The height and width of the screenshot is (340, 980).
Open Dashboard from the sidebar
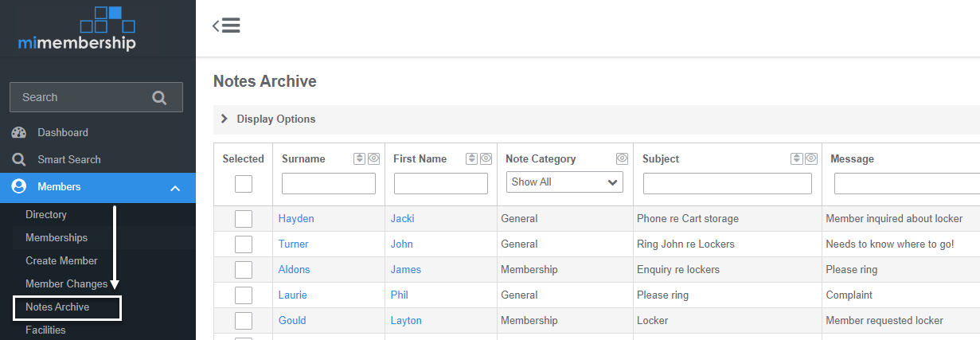pyautogui.click(x=63, y=132)
